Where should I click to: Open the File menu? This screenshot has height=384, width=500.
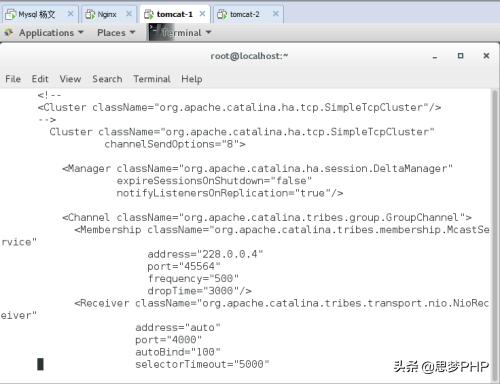(x=13, y=79)
